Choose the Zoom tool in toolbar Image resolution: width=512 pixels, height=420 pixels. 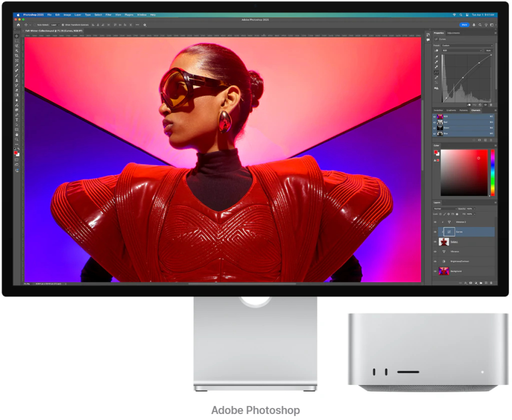pyautogui.click(x=17, y=139)
